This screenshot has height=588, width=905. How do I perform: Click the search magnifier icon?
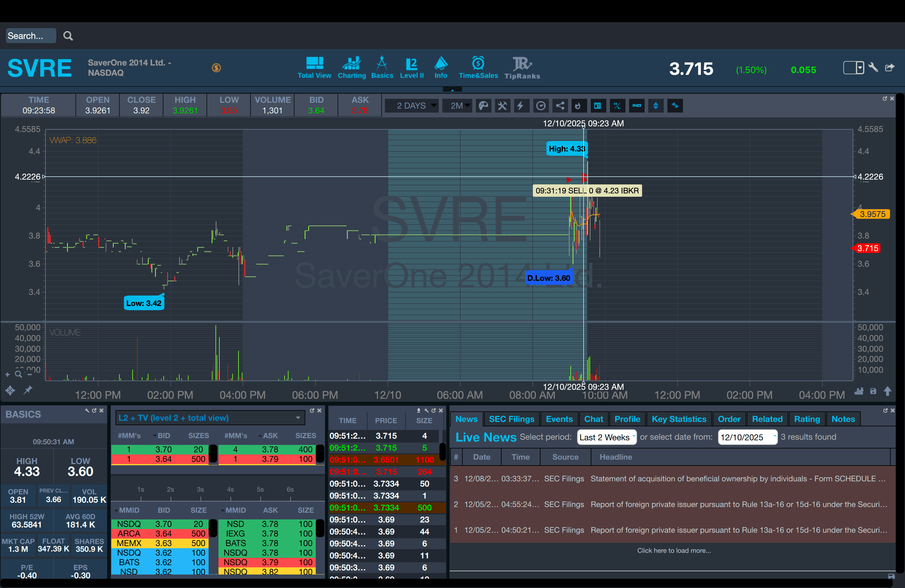coord(68,36)
